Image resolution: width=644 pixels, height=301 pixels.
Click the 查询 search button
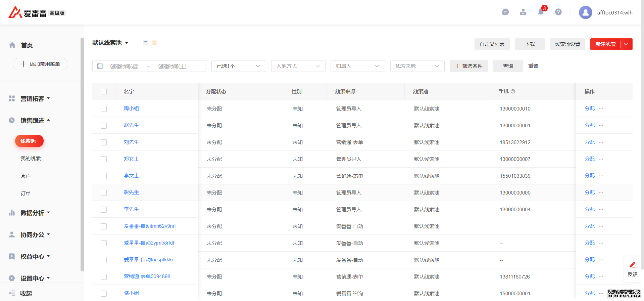point(508,66)
